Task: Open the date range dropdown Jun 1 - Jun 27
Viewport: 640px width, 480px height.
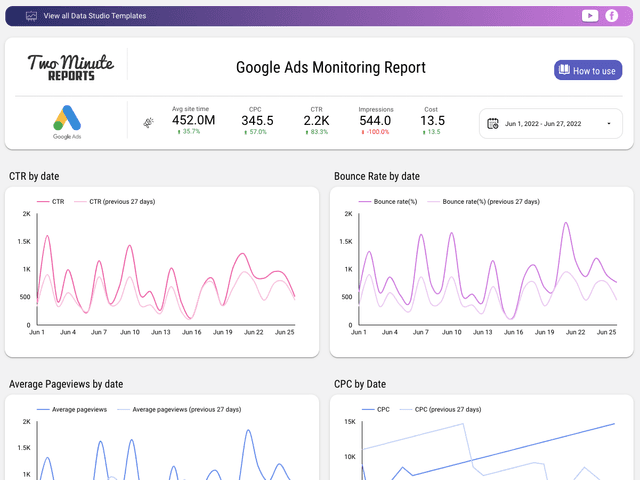Action: pyautogui.click(x=551, y=124)
